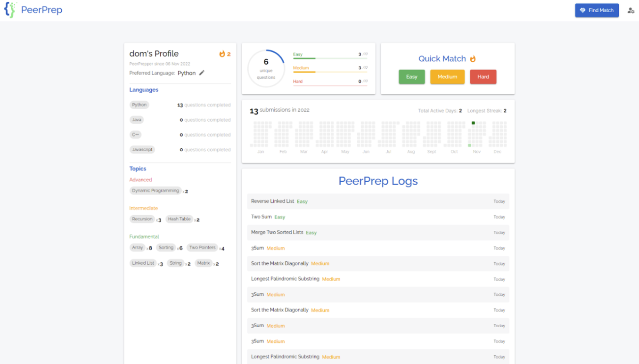Image resolution: width=639 pixels, height=364 pixels.
Task: Click the Nov month label in heatmap
Action: click(476, 152)
